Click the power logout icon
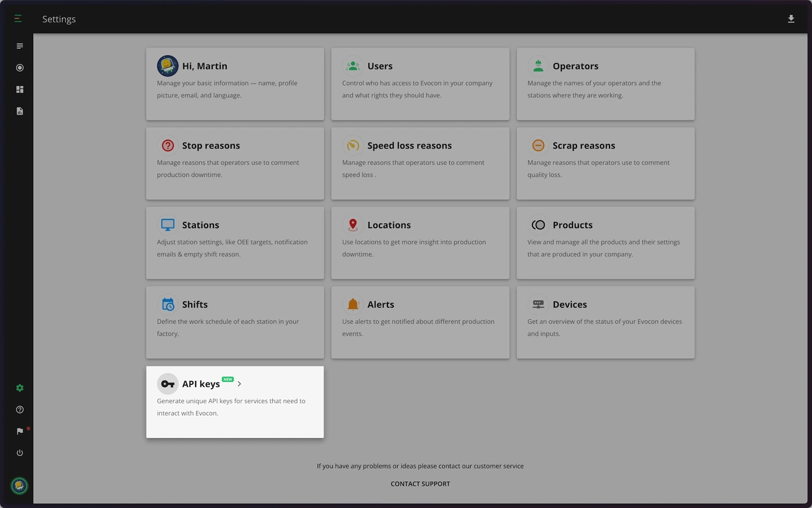Image resolution: width=812 pixels, height=508 pixels. (20, 453)
